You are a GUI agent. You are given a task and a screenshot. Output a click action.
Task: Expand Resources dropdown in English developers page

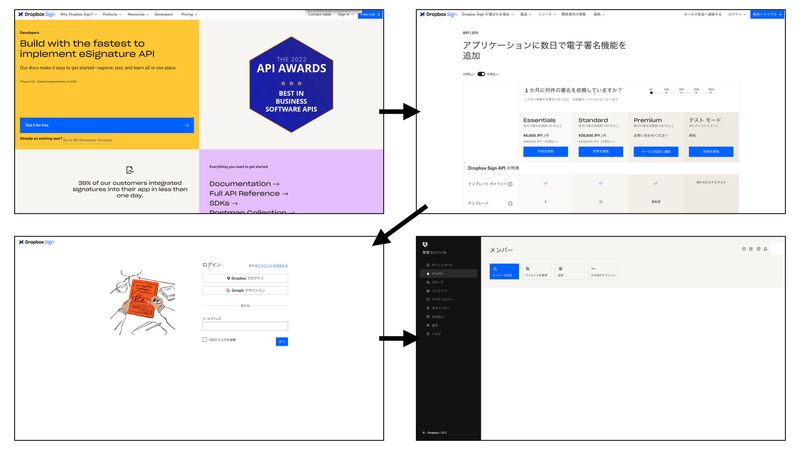(x=138, y=14)
